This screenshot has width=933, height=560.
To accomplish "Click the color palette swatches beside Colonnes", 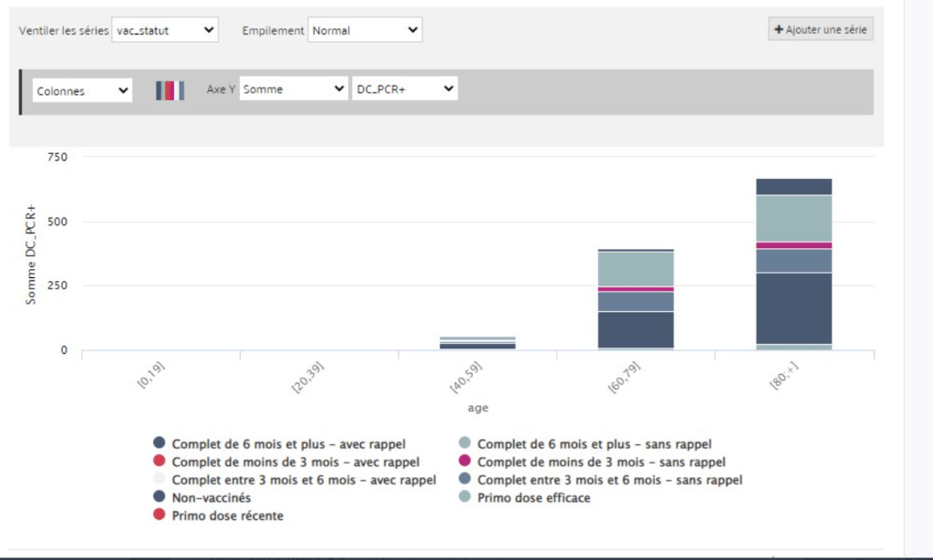I will pos(169,88).
